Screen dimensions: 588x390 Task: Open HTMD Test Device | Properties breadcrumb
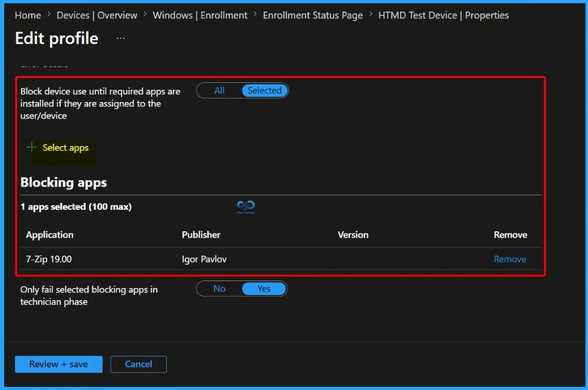click(443, 16)
